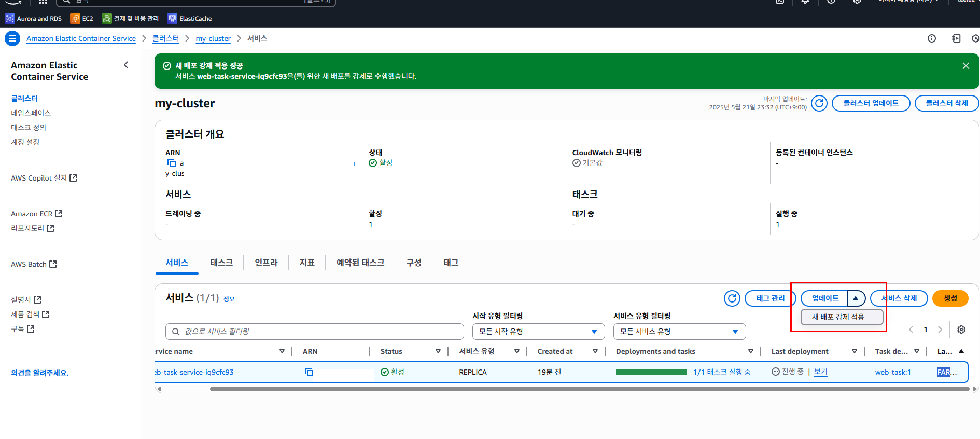980x439 pixels.
Task: Open AWS Batch external link
Action: click(x=34, y=264)
